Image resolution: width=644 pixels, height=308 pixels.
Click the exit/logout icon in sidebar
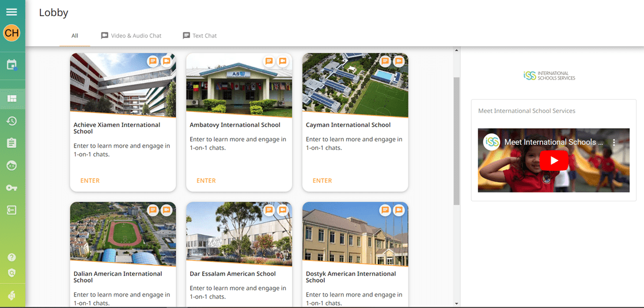[12, 210]
